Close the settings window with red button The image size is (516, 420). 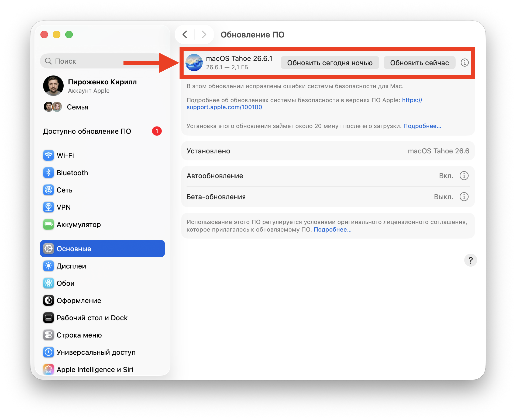pyautogui.click(x=44, y=35)
